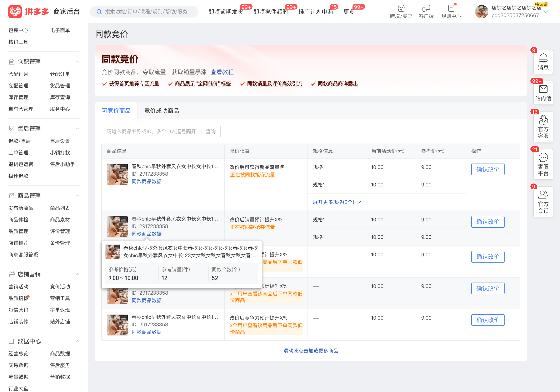Open the shop account dropdown arrow

pos(546,12)
